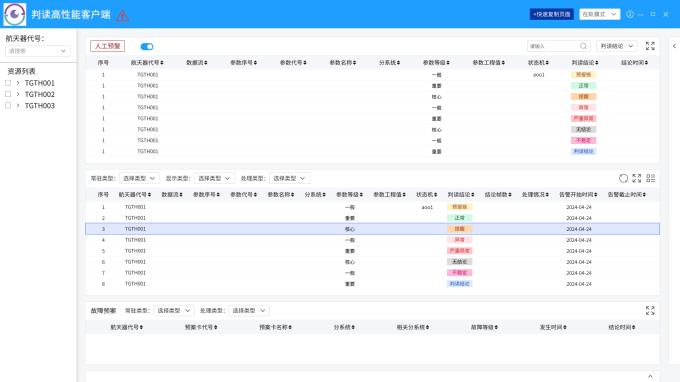Click the red 严重异常 tag in top table
680x382 pixels.
tap(583, 118)
